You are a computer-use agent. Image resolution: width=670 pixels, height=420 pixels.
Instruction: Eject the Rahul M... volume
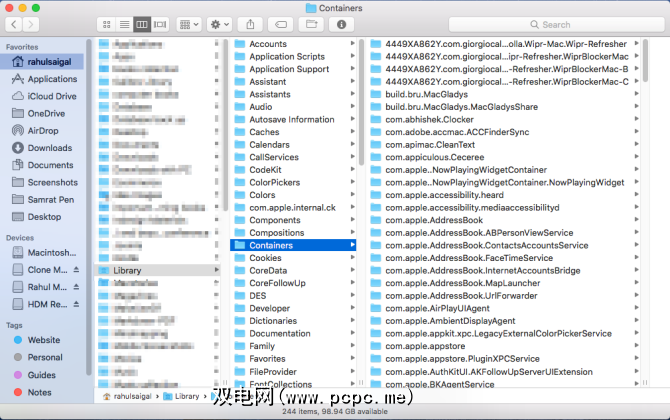76,287
